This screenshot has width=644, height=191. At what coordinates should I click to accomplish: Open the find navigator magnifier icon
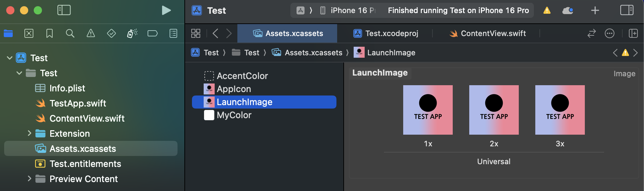[70, 33]
